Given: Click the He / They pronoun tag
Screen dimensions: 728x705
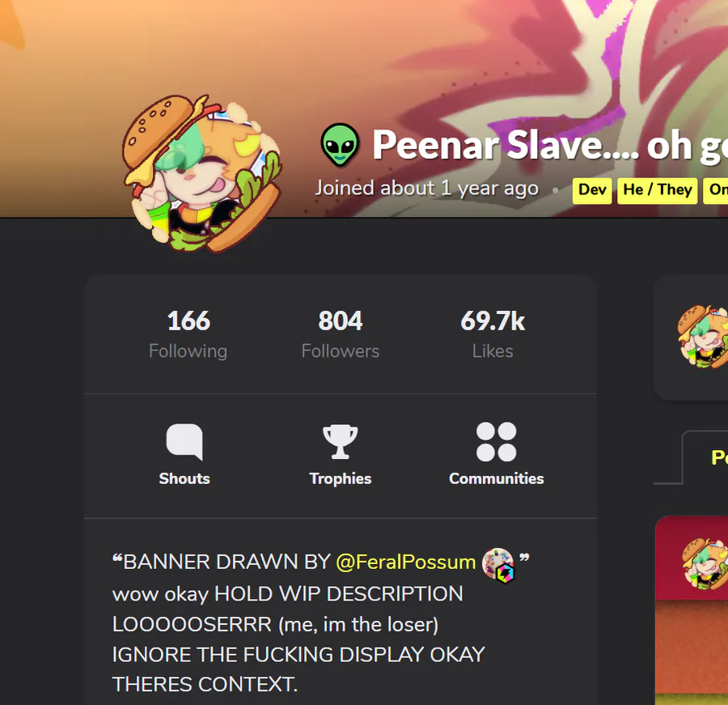Looking at the screenshot, I should [x=658, y=190].
